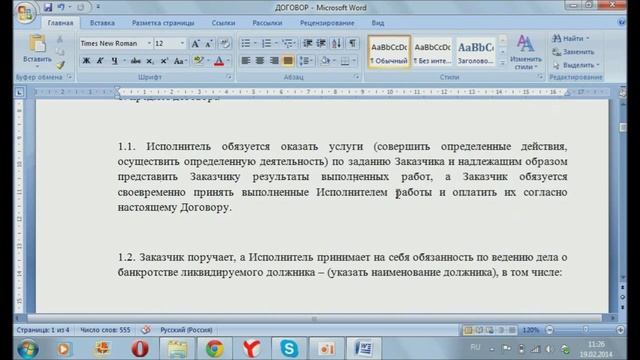Open the font size dropdown
This screenshot has height=360, width=640.
[x=182, y=43]
